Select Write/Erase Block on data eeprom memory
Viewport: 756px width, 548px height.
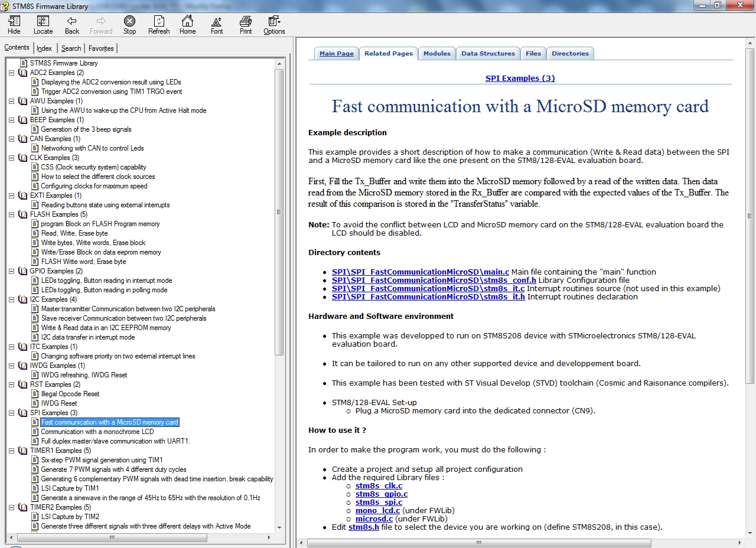click(101, 252)
